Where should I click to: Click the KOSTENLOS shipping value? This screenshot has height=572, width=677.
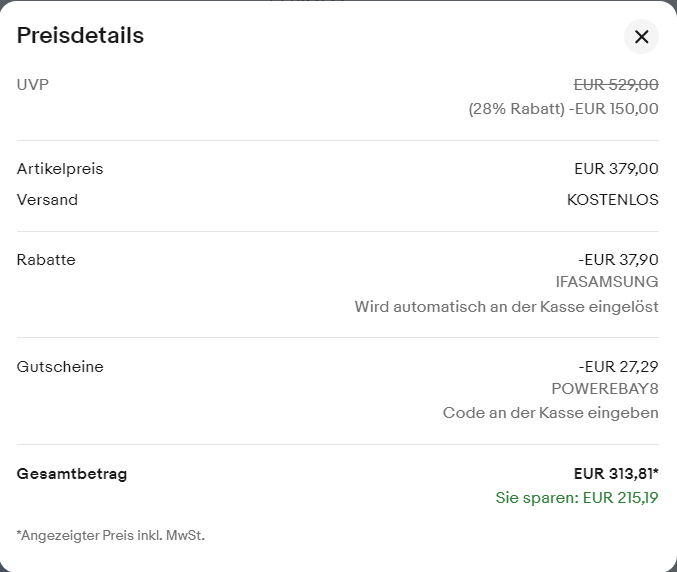[x=612, y=200]
